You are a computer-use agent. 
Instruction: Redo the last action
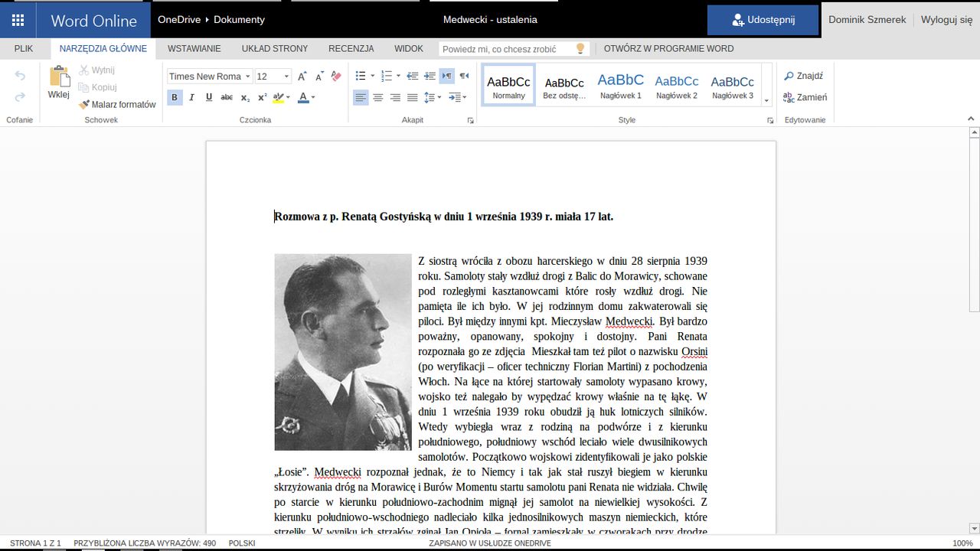point(20,97)
